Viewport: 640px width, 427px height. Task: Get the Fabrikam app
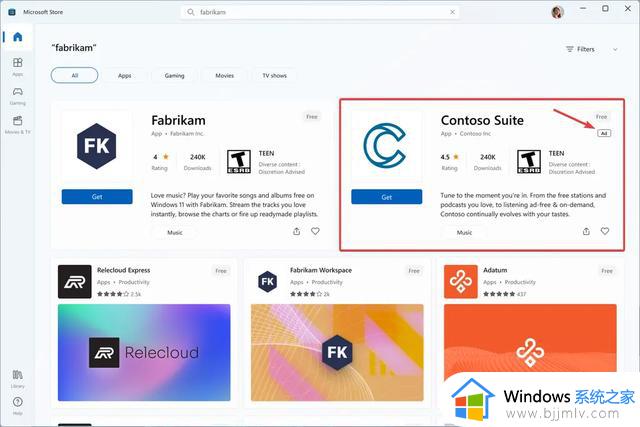point(97,197)
